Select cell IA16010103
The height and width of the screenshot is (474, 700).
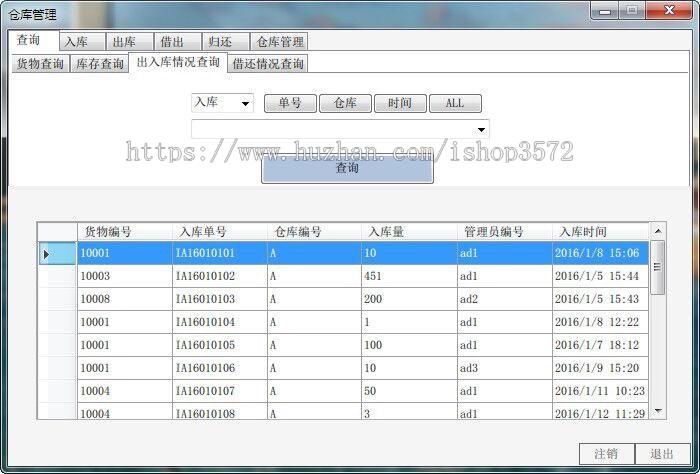click(220, 299)
